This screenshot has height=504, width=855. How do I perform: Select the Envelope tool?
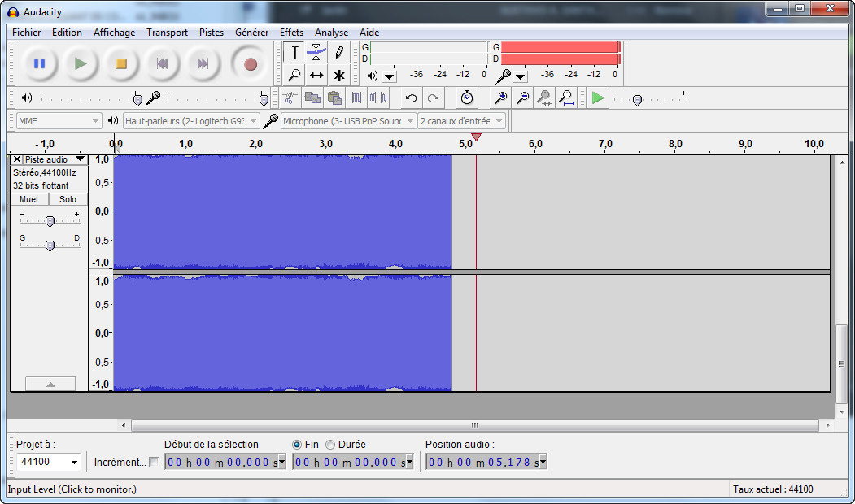[316, 52]
